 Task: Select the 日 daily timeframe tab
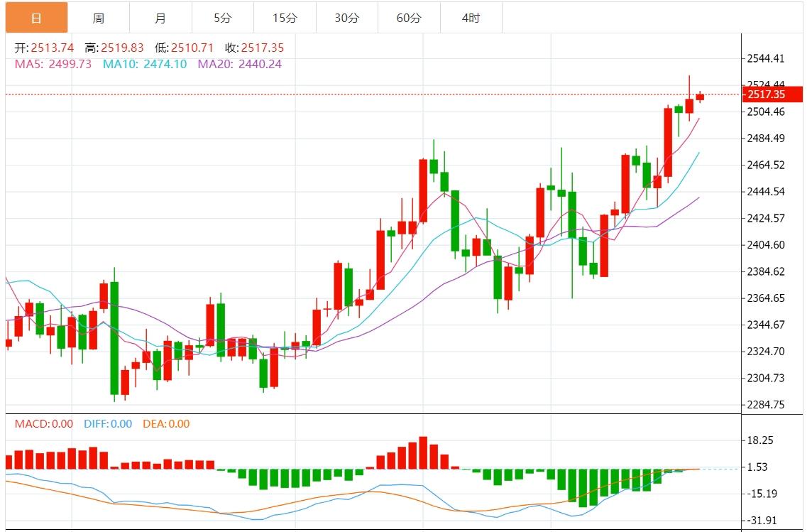[x=36, y=18]
